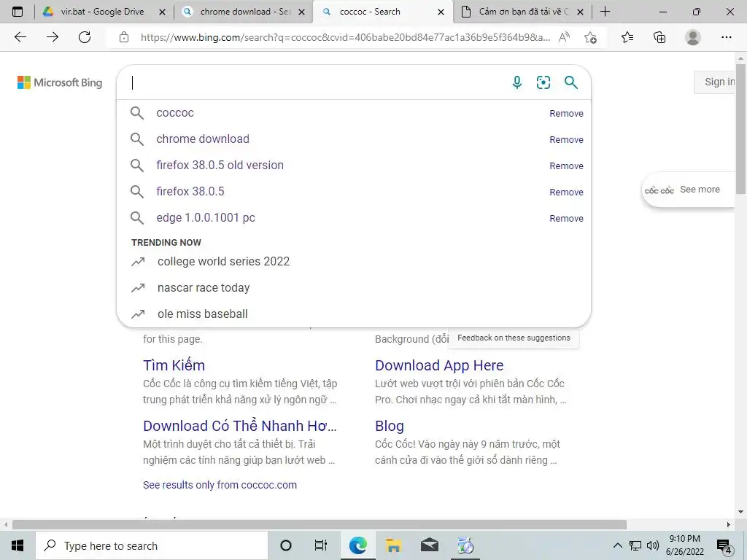Viewport: 747px width, 560px height.
Task: Open the notification center icon
Action: click(x=724, y=545)
